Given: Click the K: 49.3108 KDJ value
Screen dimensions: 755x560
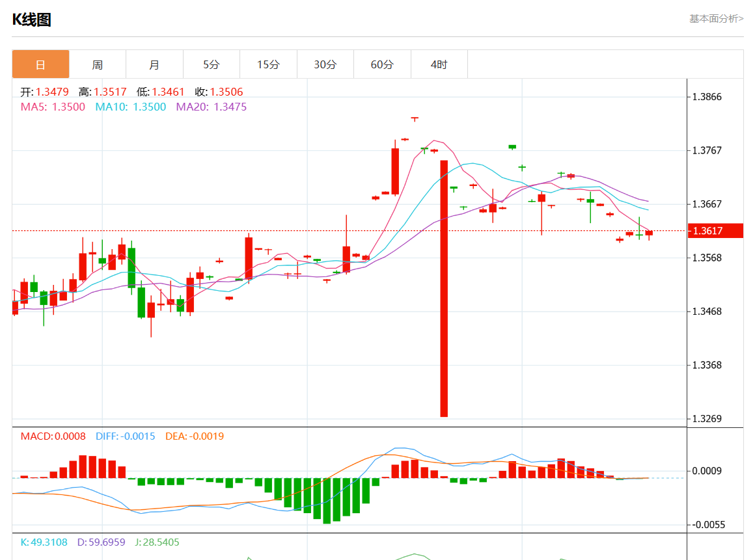Looking at the screenshot, I should click(44, 542).
